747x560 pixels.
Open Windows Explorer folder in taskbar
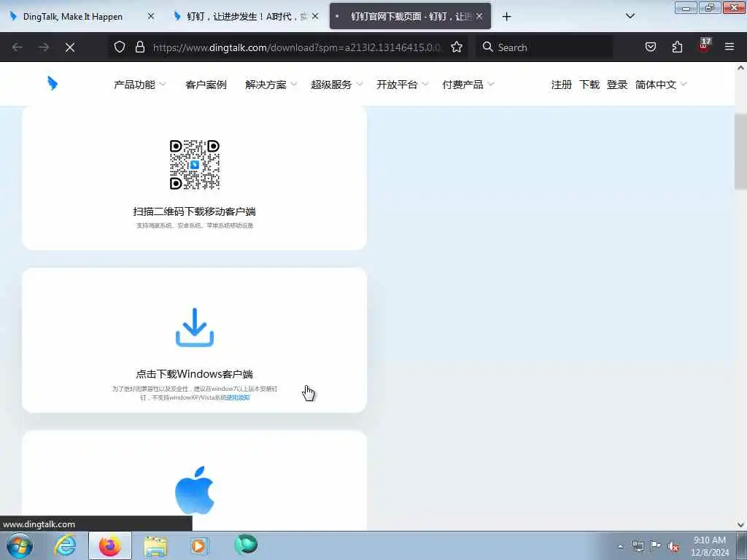[x=156, y=546]
